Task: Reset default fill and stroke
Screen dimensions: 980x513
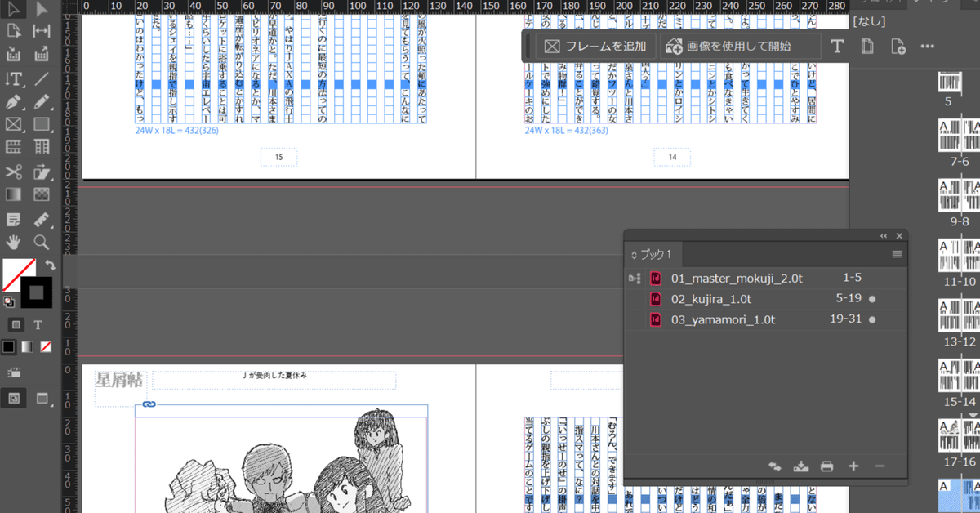Action: point(8,301)
